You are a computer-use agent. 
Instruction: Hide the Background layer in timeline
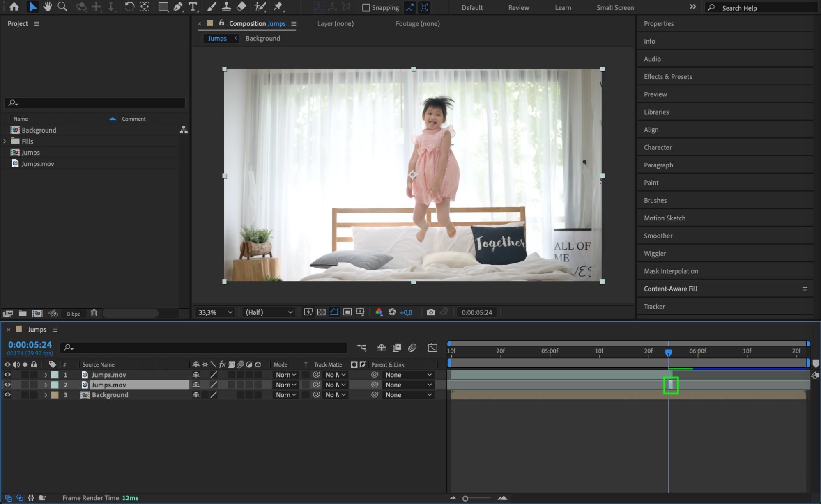(7, 395)
